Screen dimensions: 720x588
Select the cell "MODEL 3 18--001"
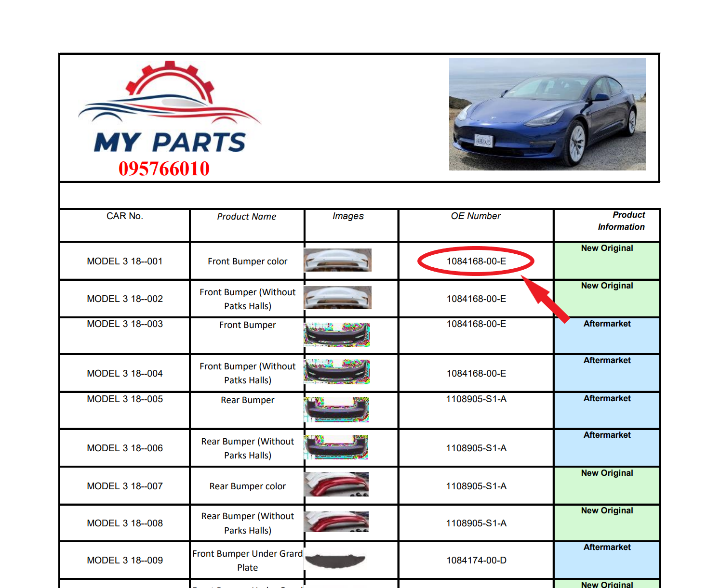coord(125,261)
